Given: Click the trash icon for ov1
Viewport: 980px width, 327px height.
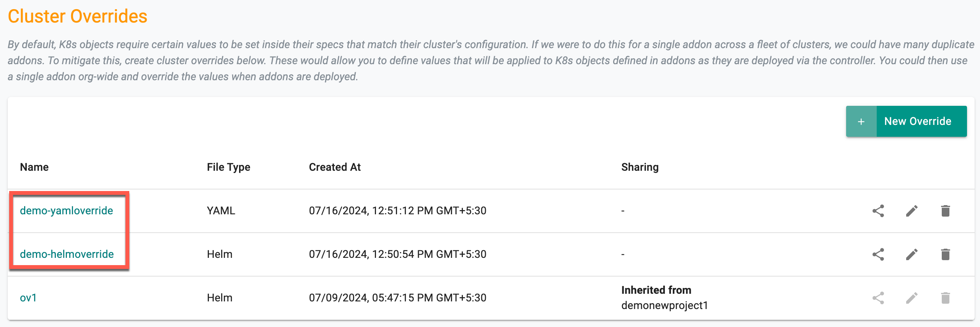Looking at the screenshot, I should click(x=946, y=298).
